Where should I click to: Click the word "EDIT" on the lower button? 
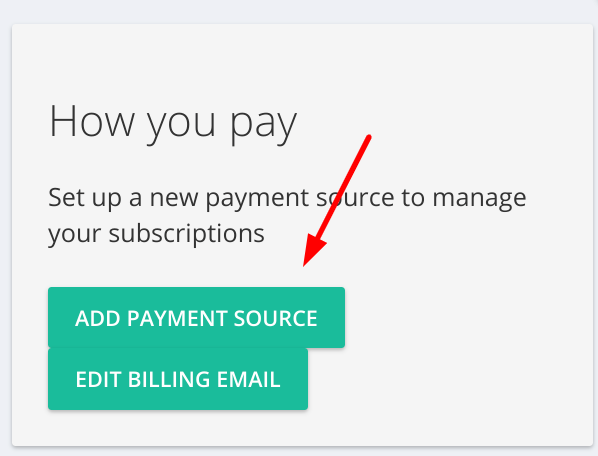pos(98,380)
